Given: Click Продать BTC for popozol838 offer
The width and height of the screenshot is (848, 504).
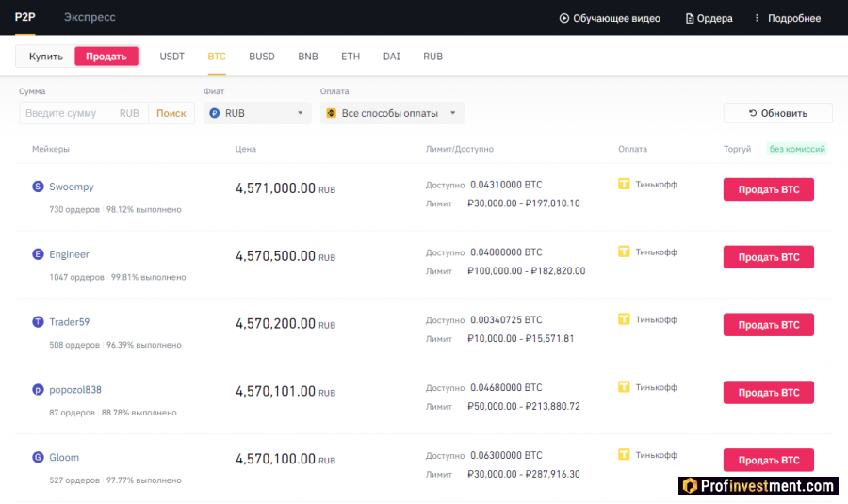Looking at the screenshot, I should click(769, 392).
